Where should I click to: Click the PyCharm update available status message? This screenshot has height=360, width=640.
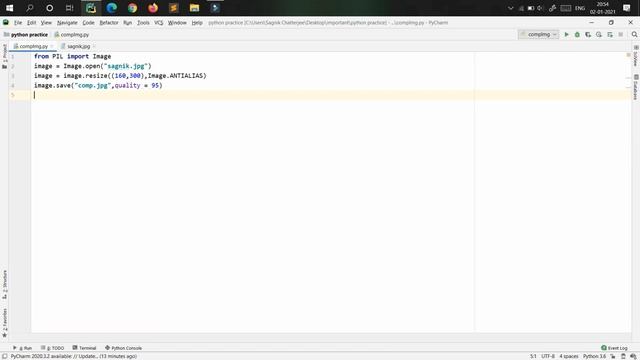click(x=74, y=356)
